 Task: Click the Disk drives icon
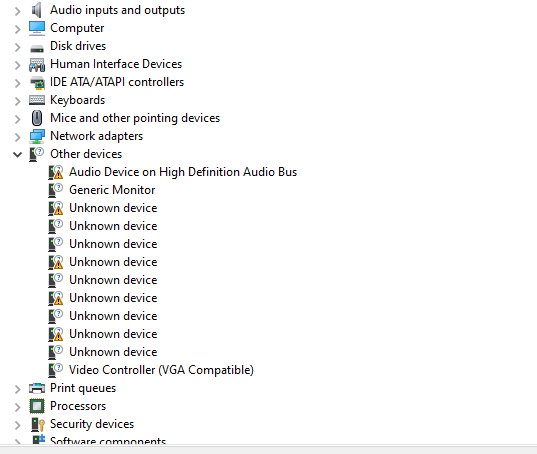pos(37,49)
